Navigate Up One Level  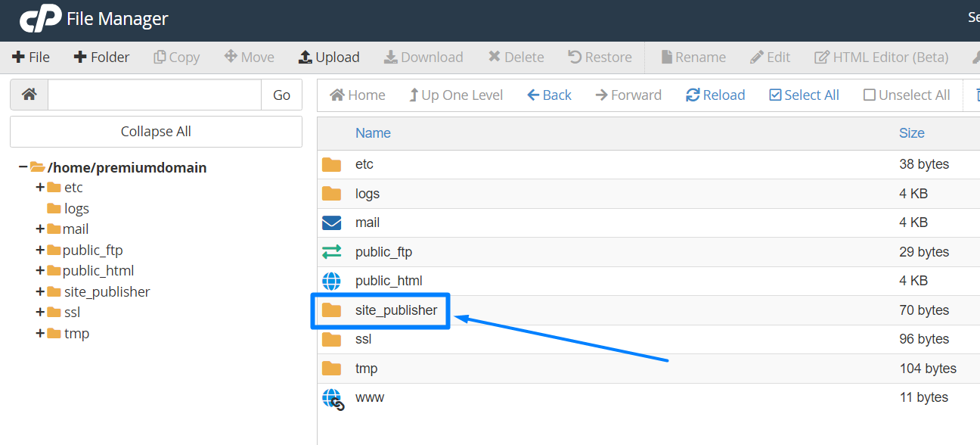(456, 95)
